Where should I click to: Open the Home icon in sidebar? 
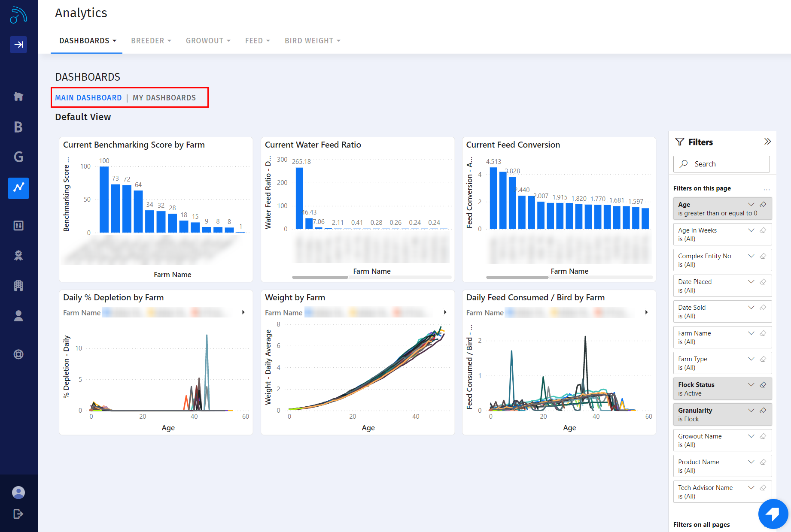pos(18,97)
